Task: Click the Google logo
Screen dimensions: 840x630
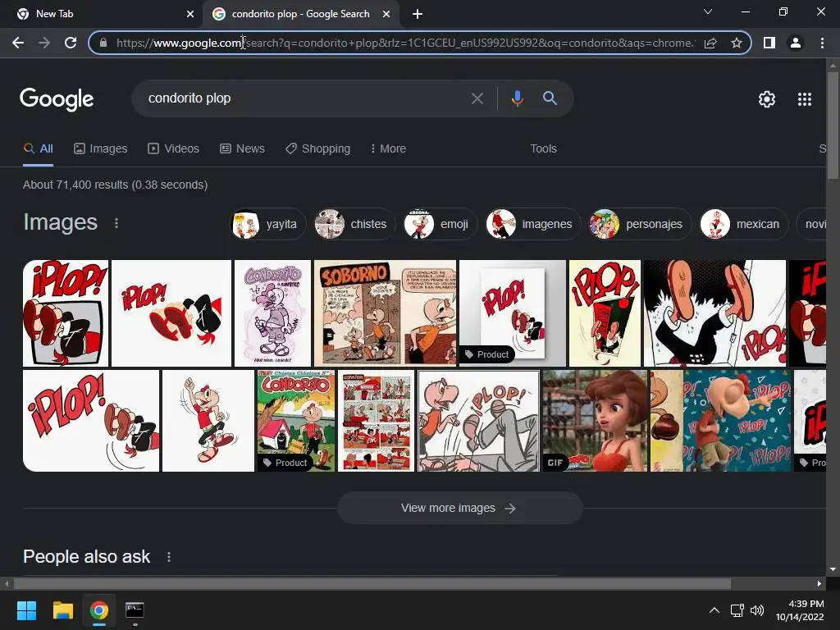Action: coord(57,99)
